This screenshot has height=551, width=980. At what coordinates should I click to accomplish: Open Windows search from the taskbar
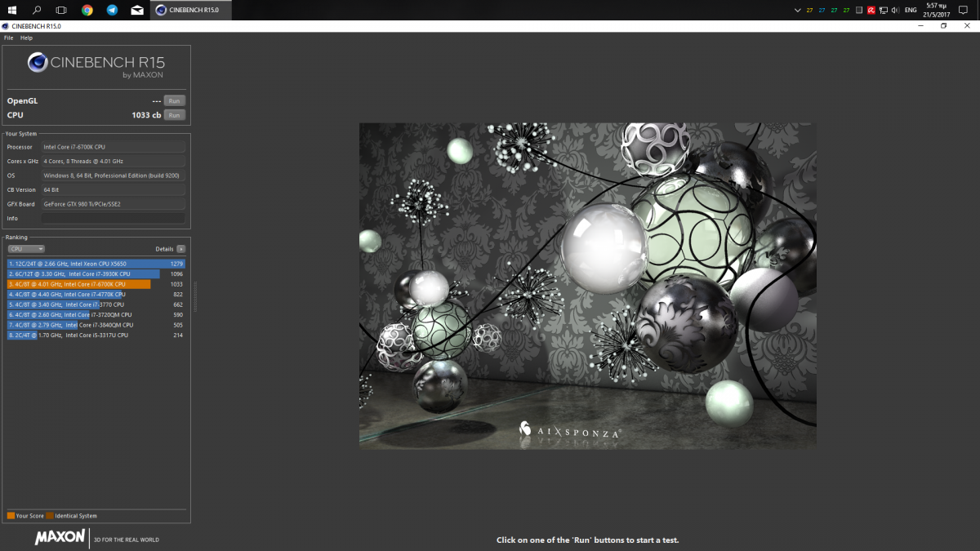point(37,11)
